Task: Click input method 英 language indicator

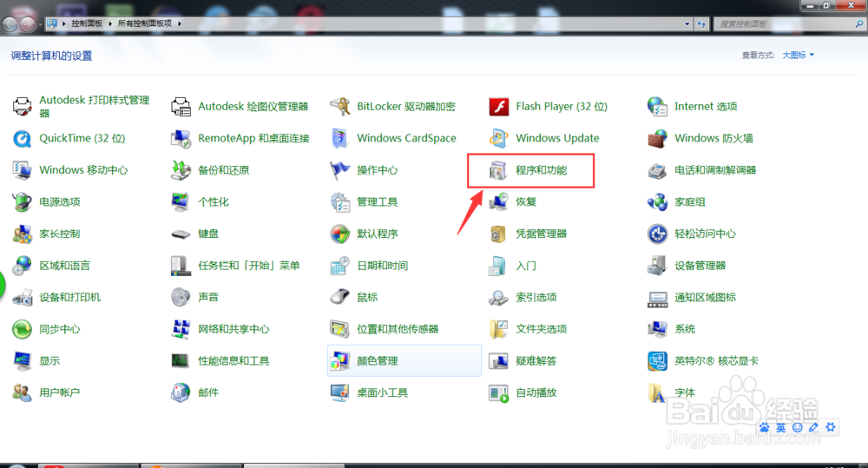Action: (x=780, y=427)
